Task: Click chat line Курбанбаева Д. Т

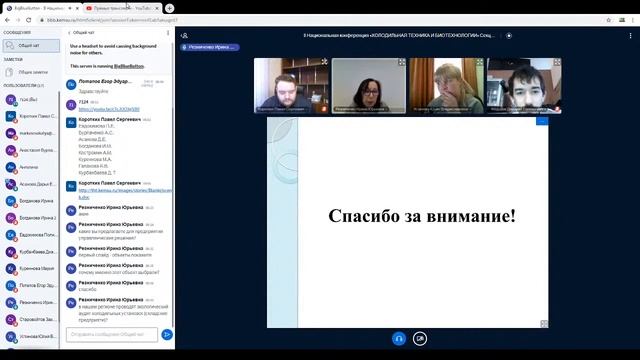Action: [97, 173]
